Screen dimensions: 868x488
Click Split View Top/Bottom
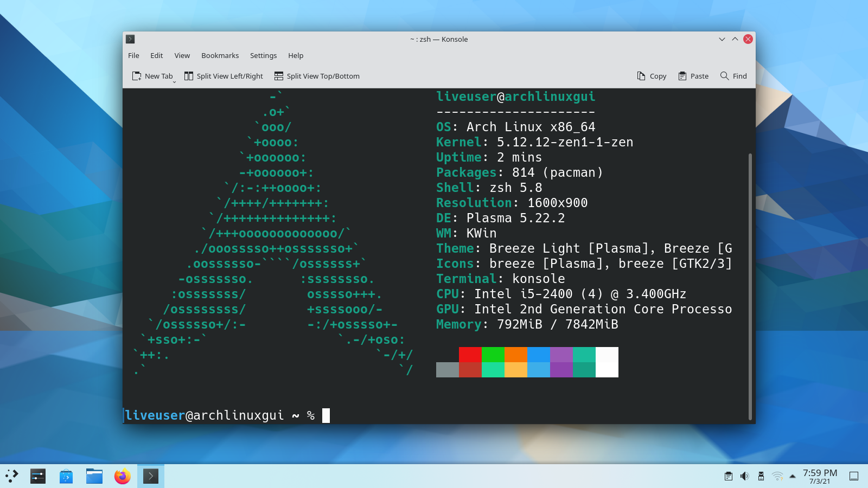coord(317,76)
